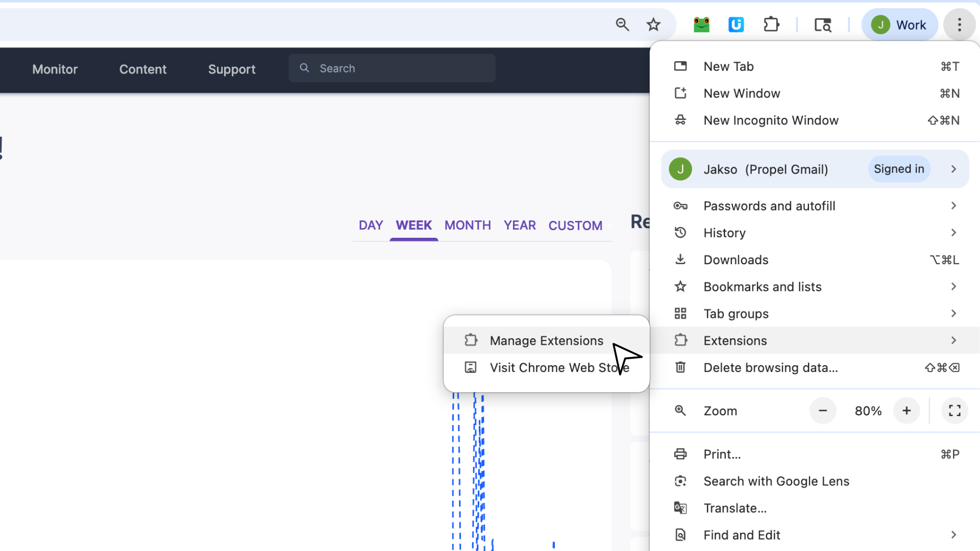Expand the Jakso profile submenu arrow
Screen dimensions: 980x551
[953, 169]
